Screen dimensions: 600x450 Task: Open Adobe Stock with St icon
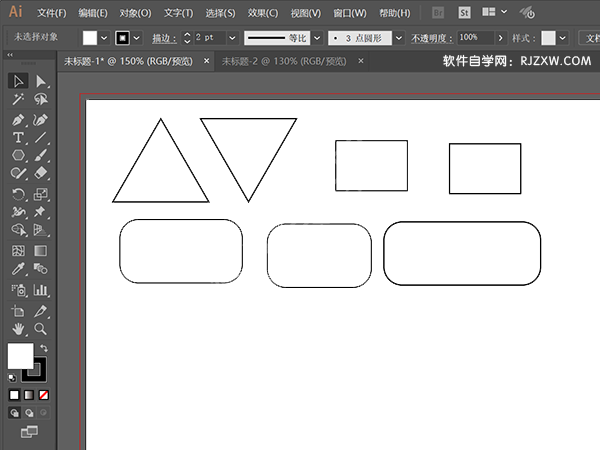click(x=464, y=13)
